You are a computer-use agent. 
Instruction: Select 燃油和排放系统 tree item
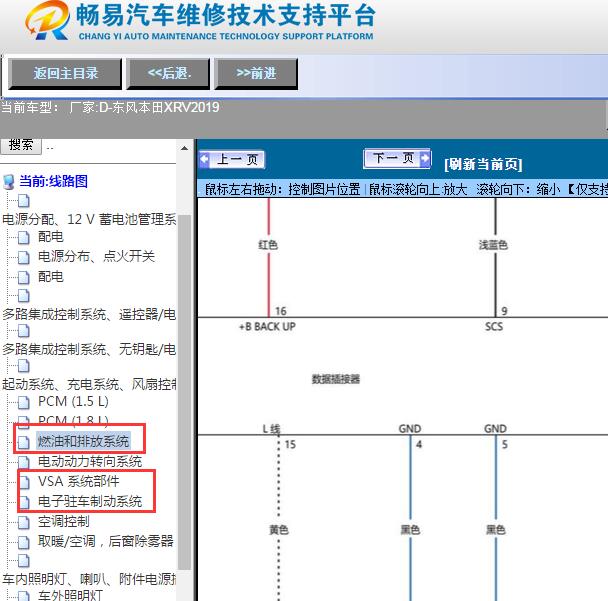pyautogui.click(x=83, y=441)
